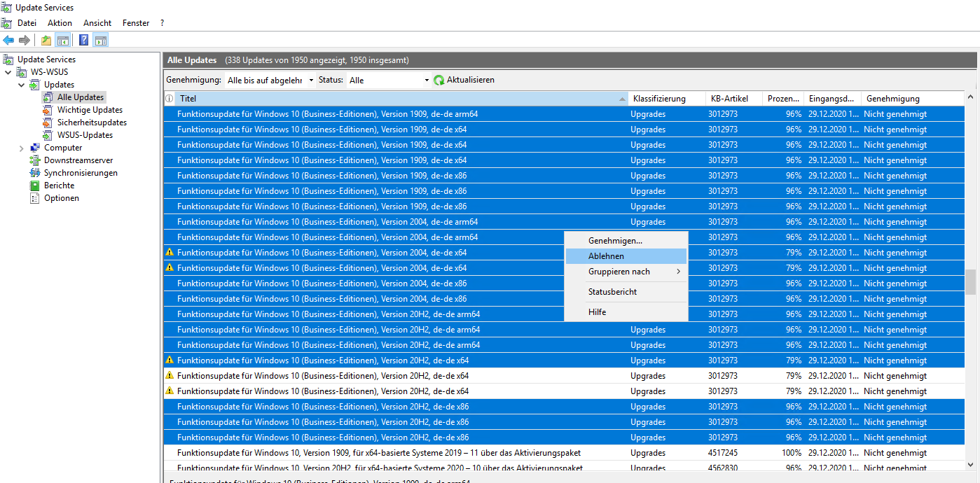Sort by the Prozen... column header
980x483 pixels.
click(x=782, y=99)
